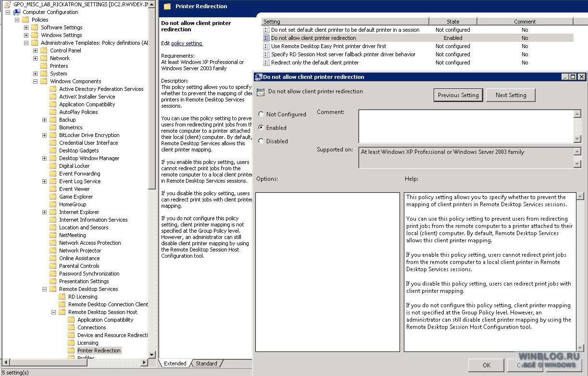This screenshot has width=588, height=376.
Task: Select Active Directory Federation Services item
Action: click(x=101, y=89)
